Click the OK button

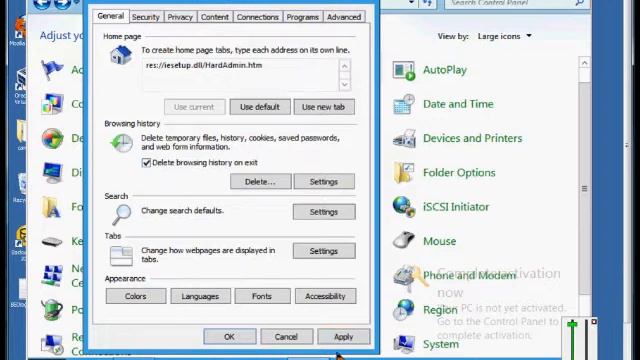click(x=230, y=337)
